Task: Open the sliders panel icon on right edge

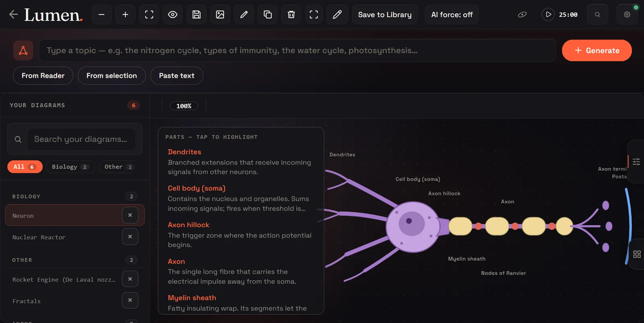Action: click(x=636, y=161)
